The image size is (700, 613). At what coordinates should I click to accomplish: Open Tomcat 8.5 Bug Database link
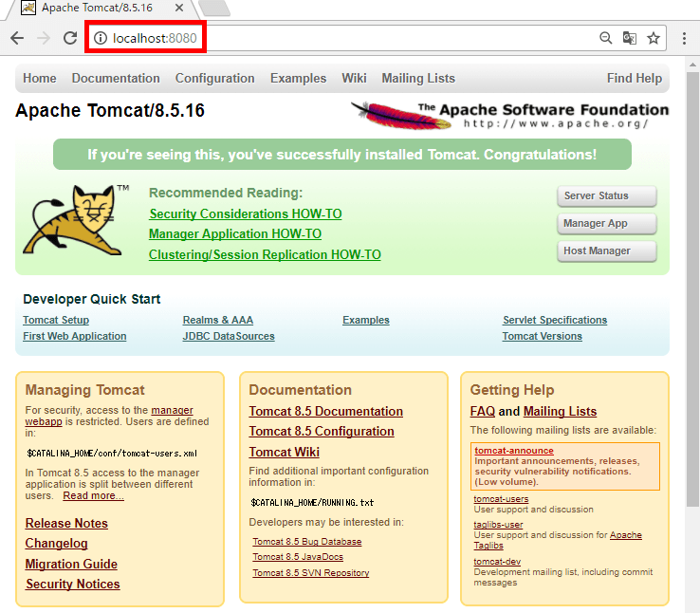(x=307, y=542)
